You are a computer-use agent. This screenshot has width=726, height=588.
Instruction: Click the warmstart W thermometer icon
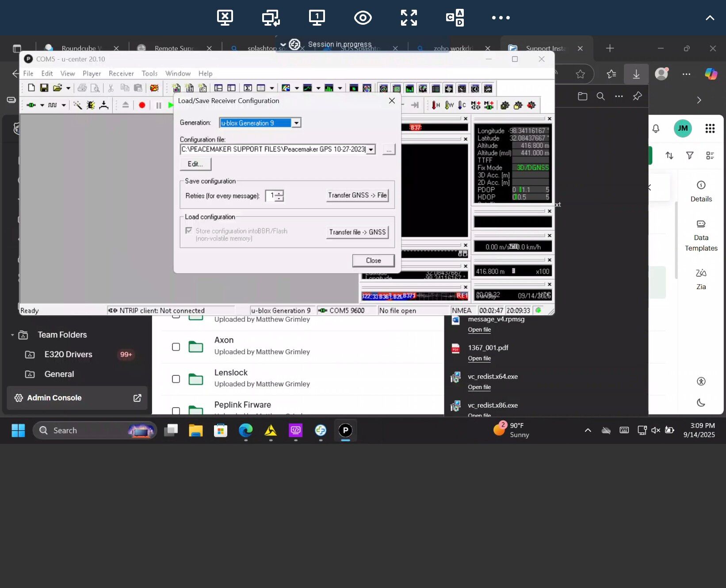[x=449, y=105]
